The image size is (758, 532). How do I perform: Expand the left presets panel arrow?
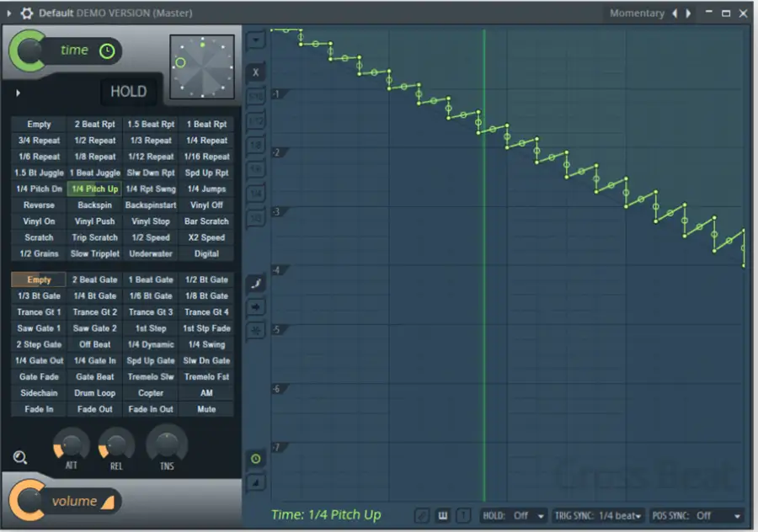pyautogui.click(x=16, y=92)
